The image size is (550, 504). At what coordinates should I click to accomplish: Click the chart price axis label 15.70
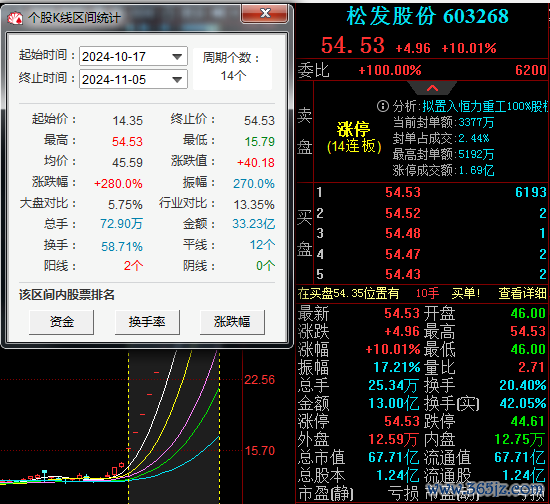[x=260, y=451]
